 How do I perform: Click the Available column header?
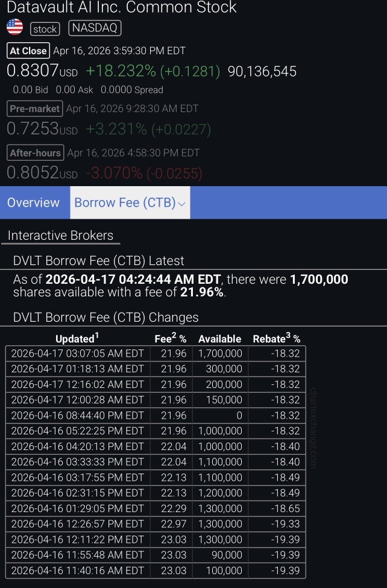coord(219,339)
